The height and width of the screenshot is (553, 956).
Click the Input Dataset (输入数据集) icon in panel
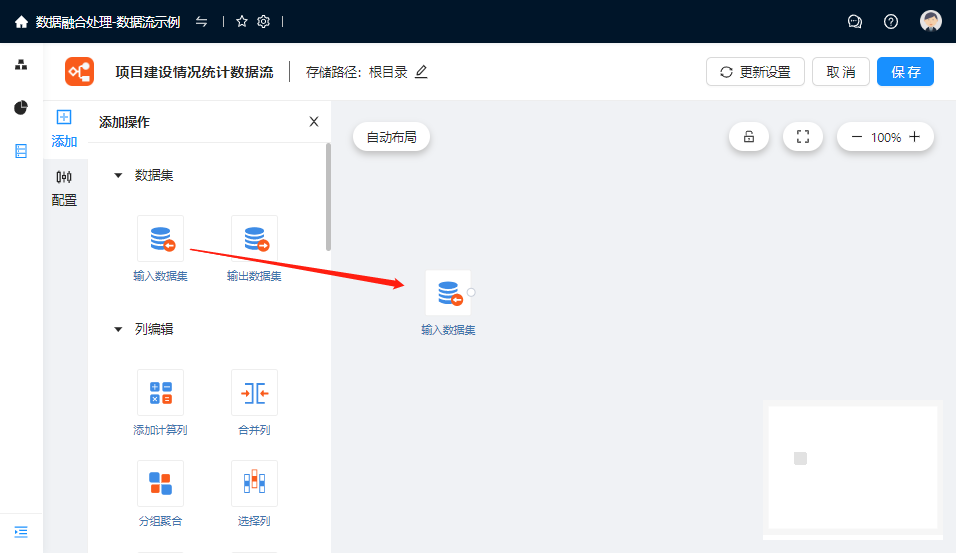pos(160,239)
